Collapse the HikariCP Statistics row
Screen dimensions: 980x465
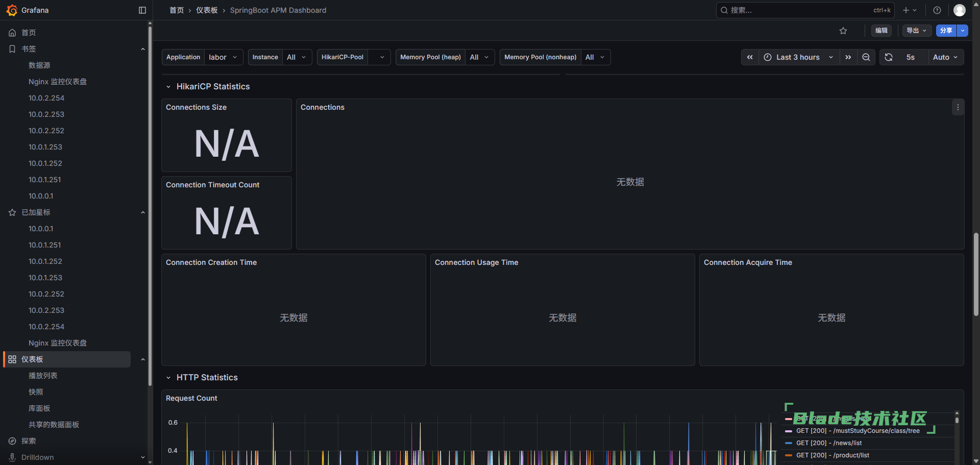(168, 87)
